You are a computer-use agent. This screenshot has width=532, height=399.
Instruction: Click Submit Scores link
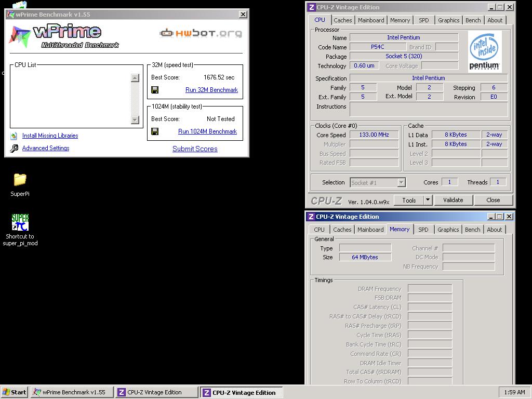tap(195, 149)
